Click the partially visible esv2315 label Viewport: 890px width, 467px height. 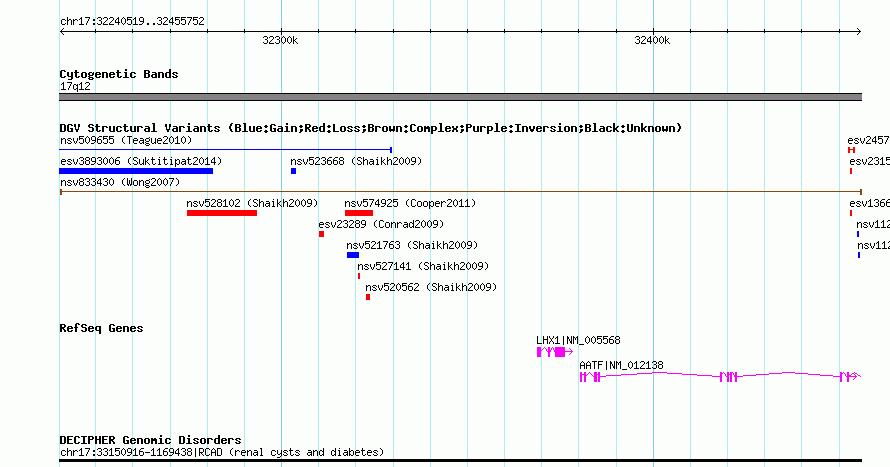[870, 161]
